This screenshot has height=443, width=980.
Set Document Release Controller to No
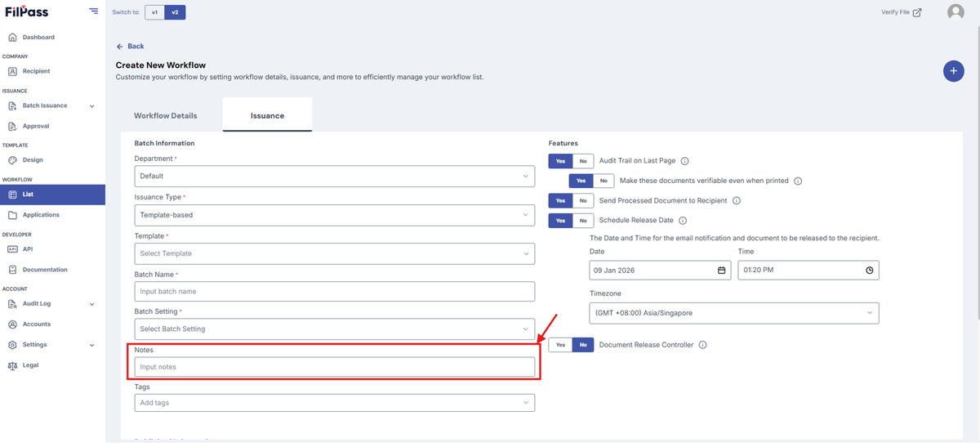click(x=583, y=345)
